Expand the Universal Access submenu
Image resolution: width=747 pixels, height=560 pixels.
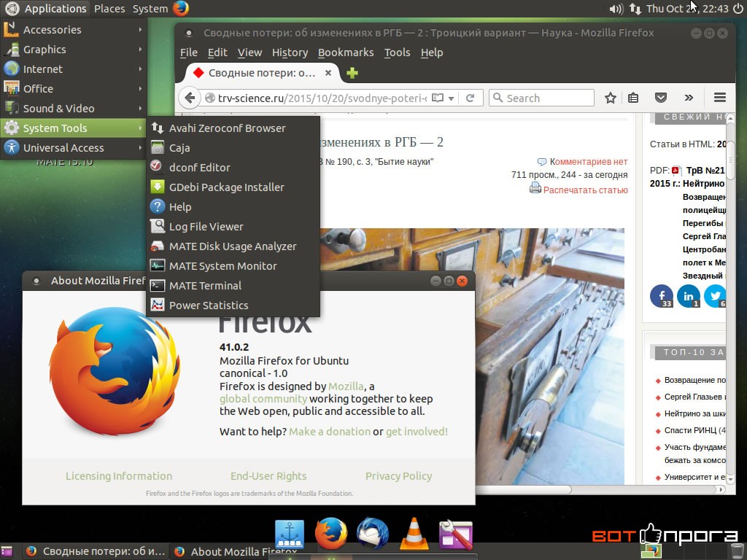pos(73,147)
